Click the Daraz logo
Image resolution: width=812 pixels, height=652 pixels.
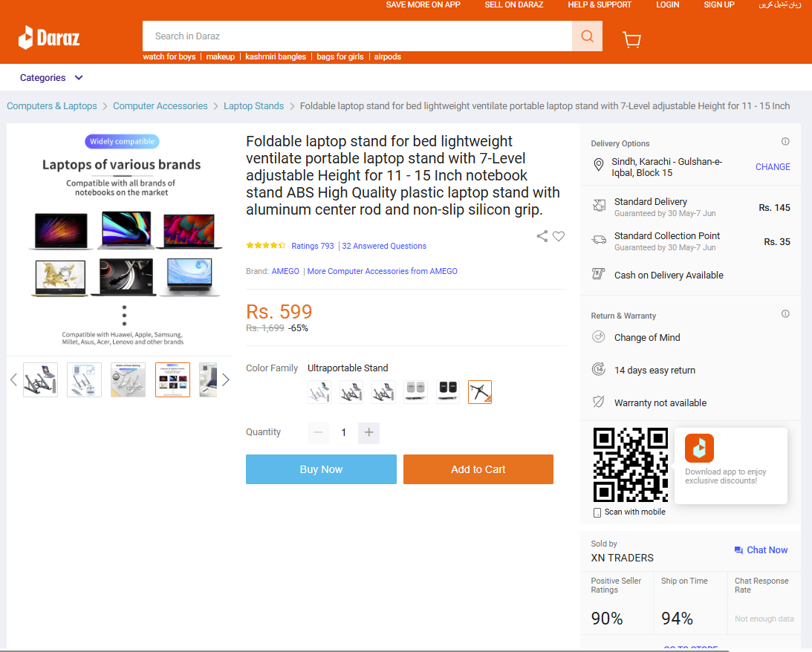(x=49, y=37)
